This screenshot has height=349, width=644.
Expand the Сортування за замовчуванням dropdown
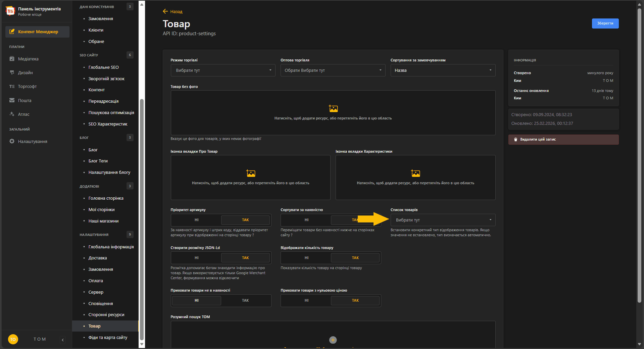443,70
